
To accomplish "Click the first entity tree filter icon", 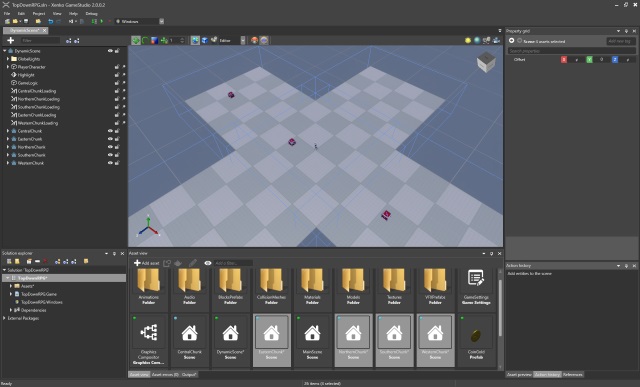I will [x=68, y=40].
